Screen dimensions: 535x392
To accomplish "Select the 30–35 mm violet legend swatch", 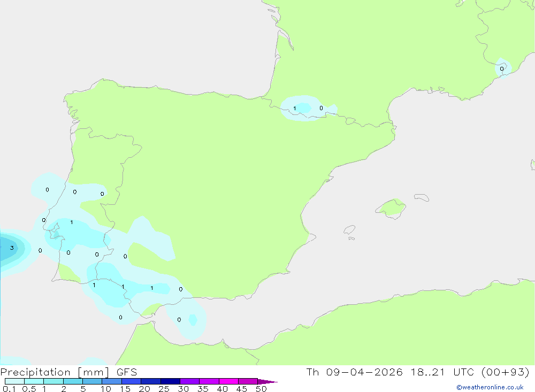I will (x=190, y=381).
